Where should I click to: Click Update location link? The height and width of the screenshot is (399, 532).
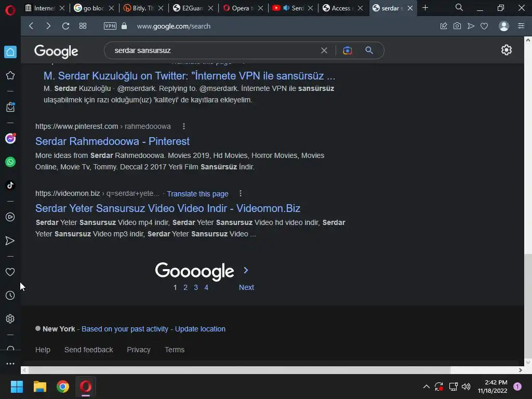pyautogui.click(x=200, y=329)
